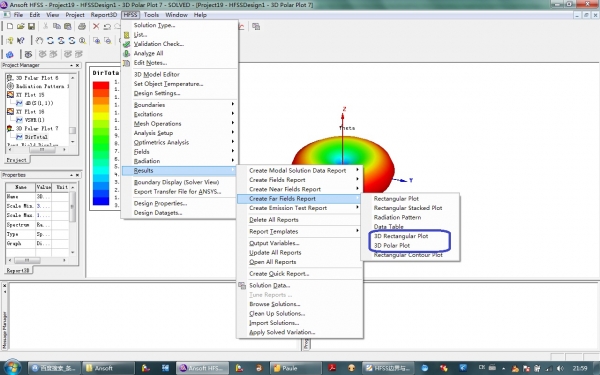Click the Open file folder icon

click(x=21, y=26)
